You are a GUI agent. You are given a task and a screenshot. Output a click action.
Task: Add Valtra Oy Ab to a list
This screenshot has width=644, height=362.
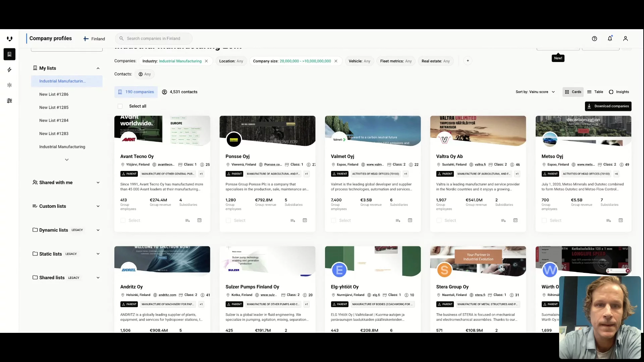point(503,221)
